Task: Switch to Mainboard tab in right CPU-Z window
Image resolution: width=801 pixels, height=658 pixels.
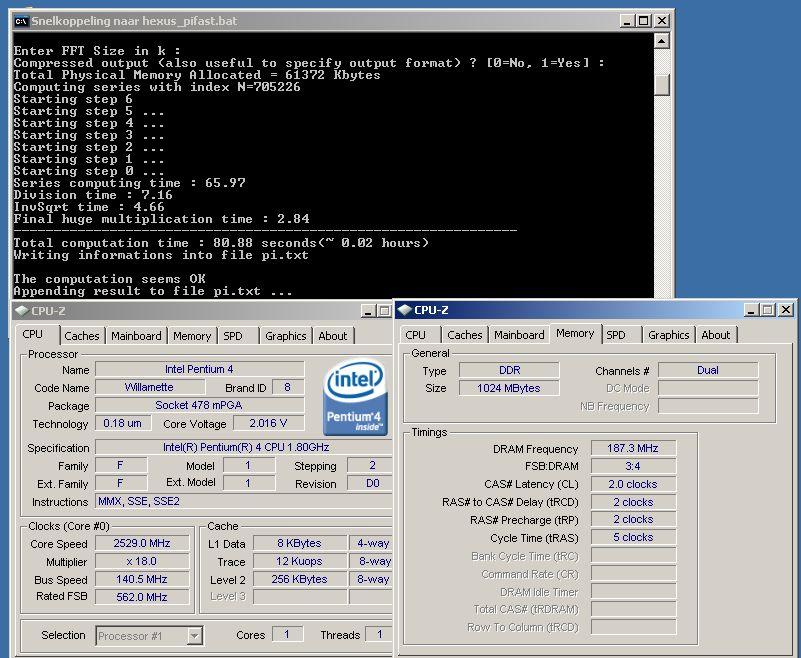Action: coord(519,335)
